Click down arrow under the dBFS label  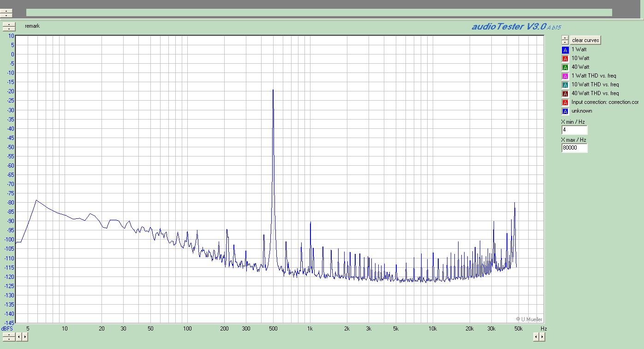[x=8, y=339]
